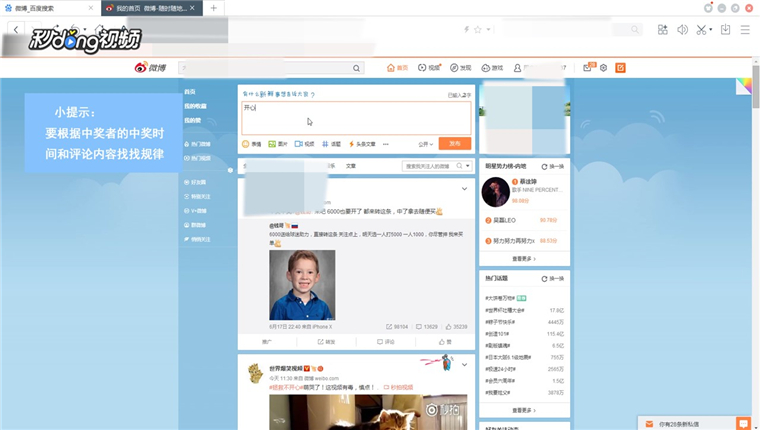
Task: Click the orange compose-post icon in header
Action: [620, 68]
